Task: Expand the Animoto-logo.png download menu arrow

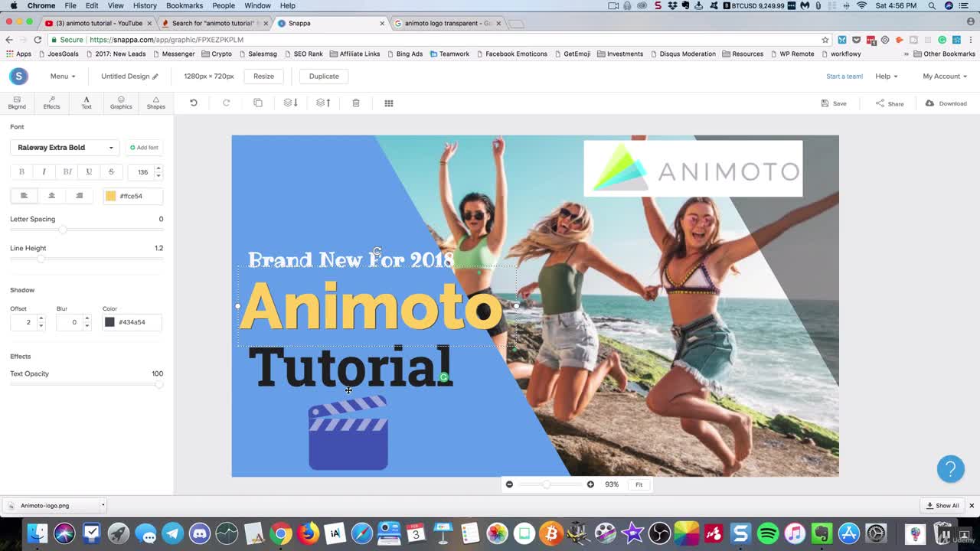Action: click(103, 505)
